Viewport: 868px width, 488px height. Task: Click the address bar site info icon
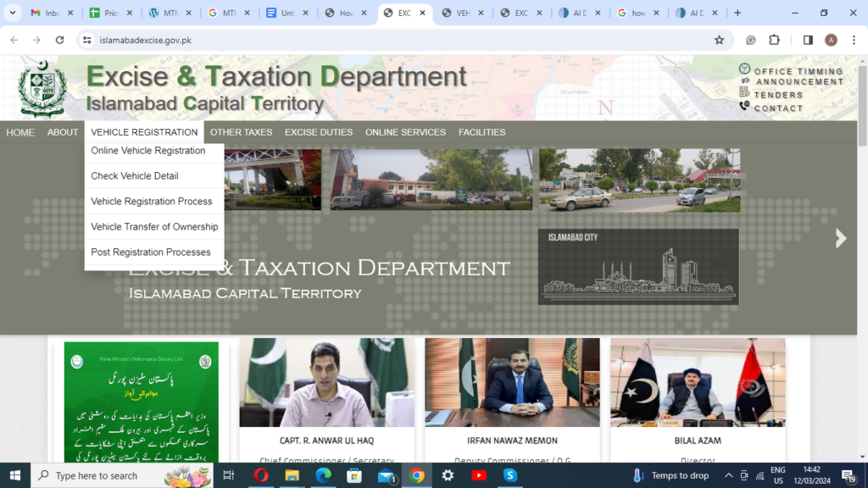click(87, 39)
